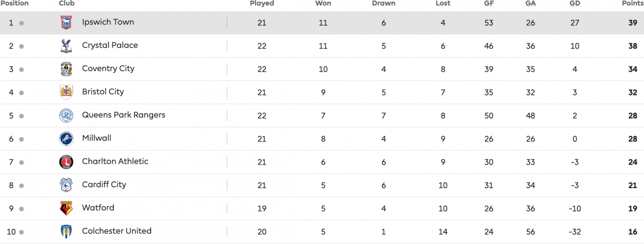Open the Queens Park Rangers team link
This screenshot has height=245, width=644.
(x=123, y=115)
